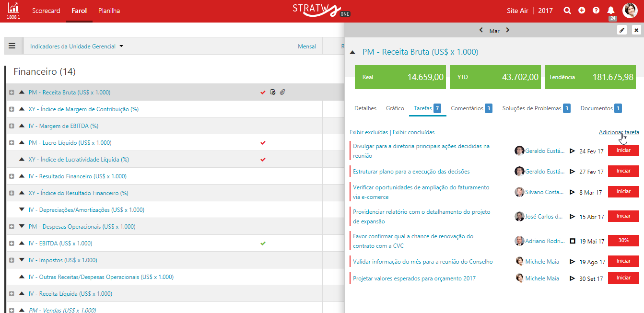The width and height of the screenshot is (644, 313).
Task: Click the paperclip attachment icon on Receita Bruta row
Action: 282,92
